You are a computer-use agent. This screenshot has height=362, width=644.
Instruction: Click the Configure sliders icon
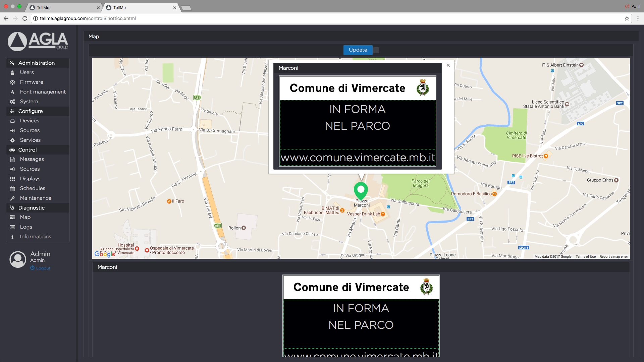click(x=12, y=111)
